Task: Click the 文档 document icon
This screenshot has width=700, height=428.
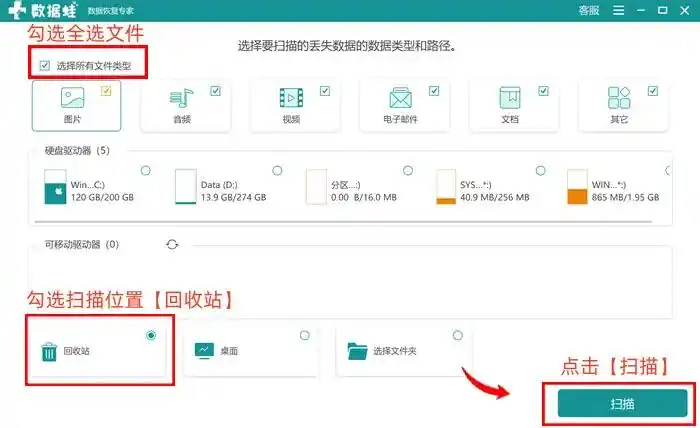Action: (x=510, y=98)
